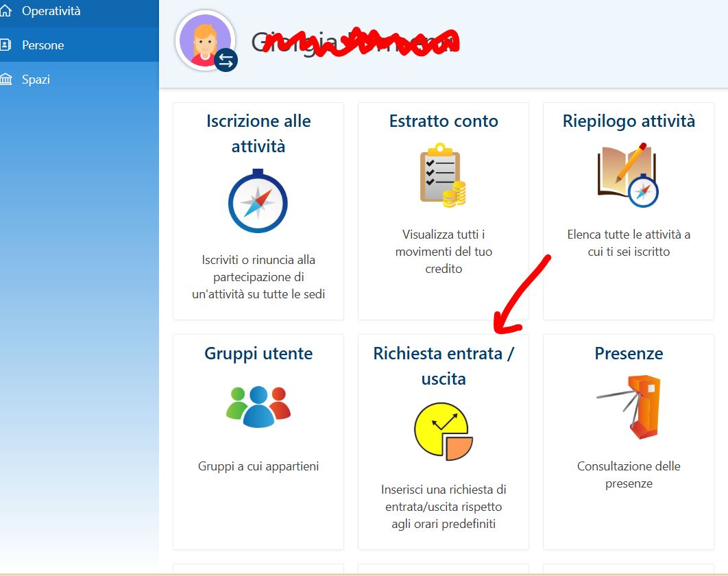Click the yellow clock pie icon
This screenshot has height=576, width=728.
click(x=443, y=431)
